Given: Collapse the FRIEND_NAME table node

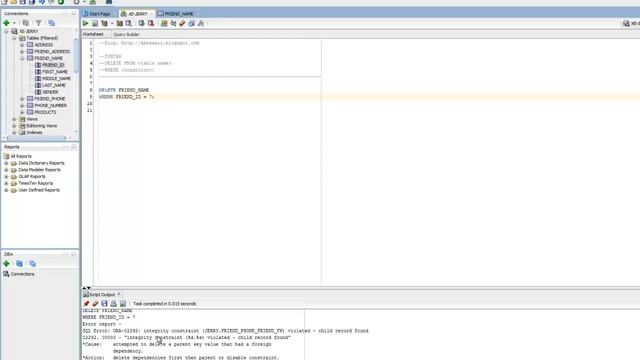Looking at the screenshot, I should coord(22,58).
